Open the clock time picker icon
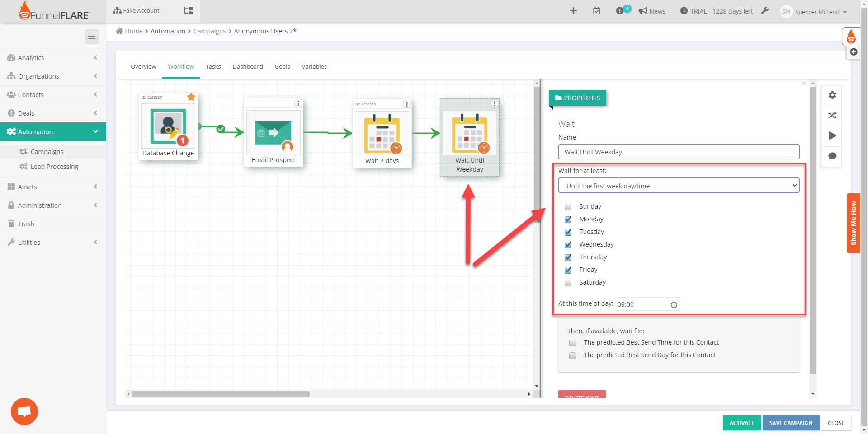868x434 pixels. 674,304
